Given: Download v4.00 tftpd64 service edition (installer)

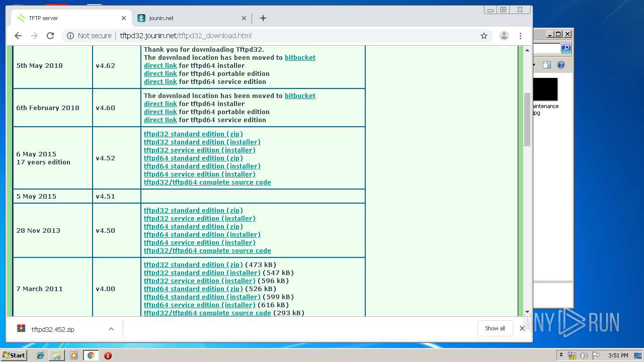Looking at the screenshot, I should (x=200, y=305).
